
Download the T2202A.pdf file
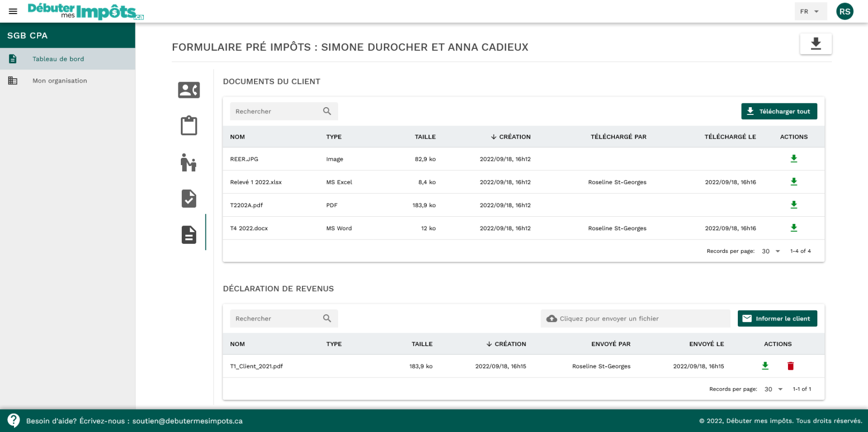(794, 205)
